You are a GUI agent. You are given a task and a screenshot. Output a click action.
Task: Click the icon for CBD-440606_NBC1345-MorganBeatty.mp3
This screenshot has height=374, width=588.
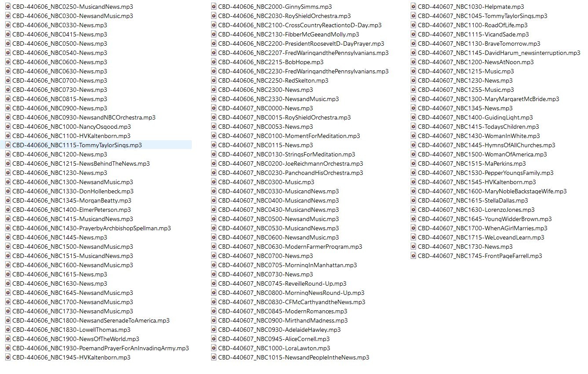point(8,200)
